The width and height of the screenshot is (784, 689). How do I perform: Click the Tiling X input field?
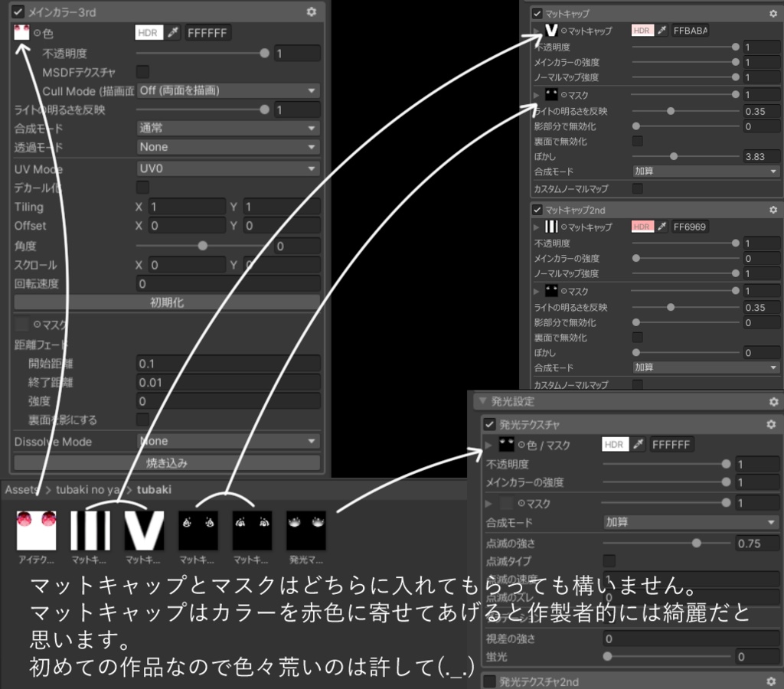pos(187,207)
